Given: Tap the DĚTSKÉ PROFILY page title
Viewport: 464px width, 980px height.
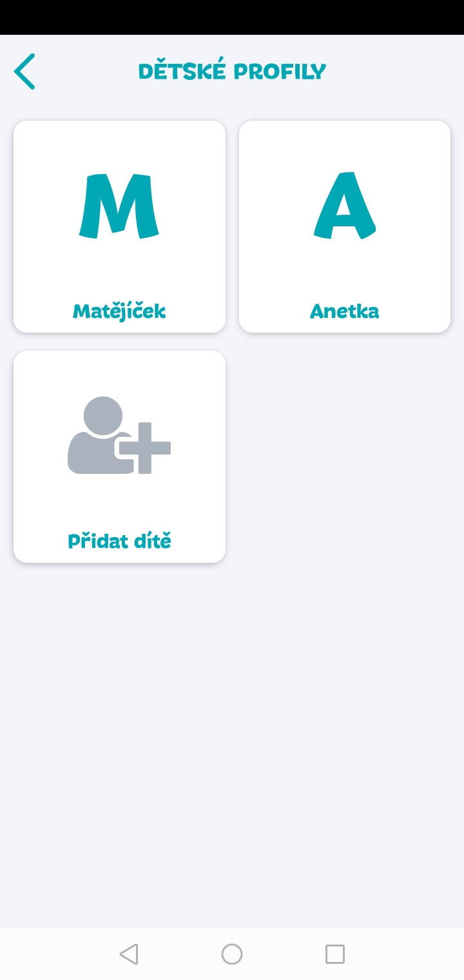Looking at the screenshot, I should [x=232, y=71].
